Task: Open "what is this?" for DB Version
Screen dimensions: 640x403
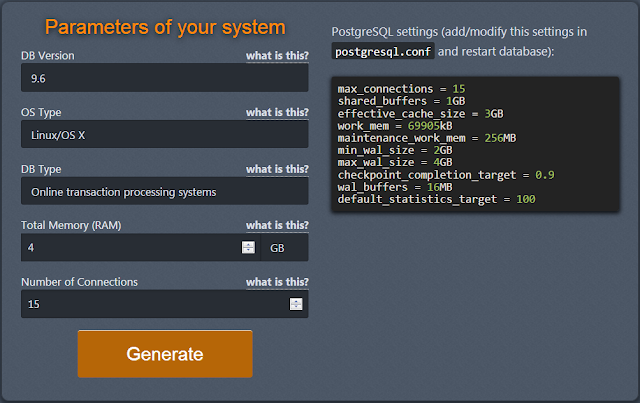Action: coord(277,56)
